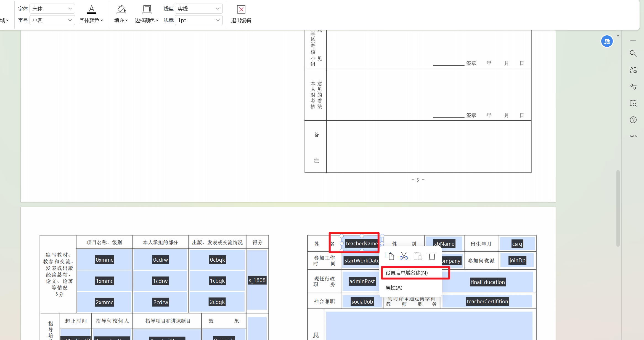Click the vertical scrollbar thumb

618,208
